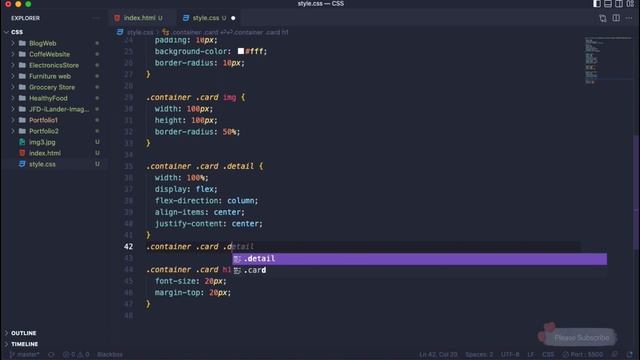Select Furniture web folder name
This screenshot has height=360, width=640.
coord(50,76)
